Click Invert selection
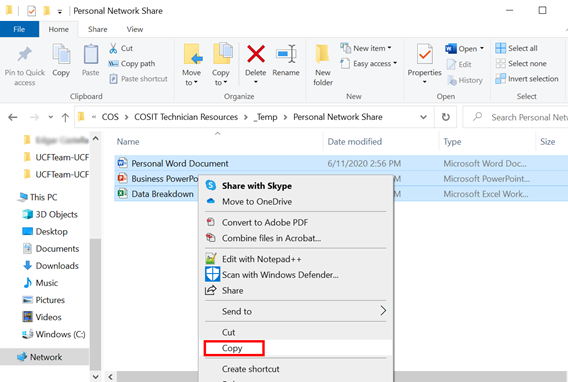 pyautogui.click(x=527, y=79)
